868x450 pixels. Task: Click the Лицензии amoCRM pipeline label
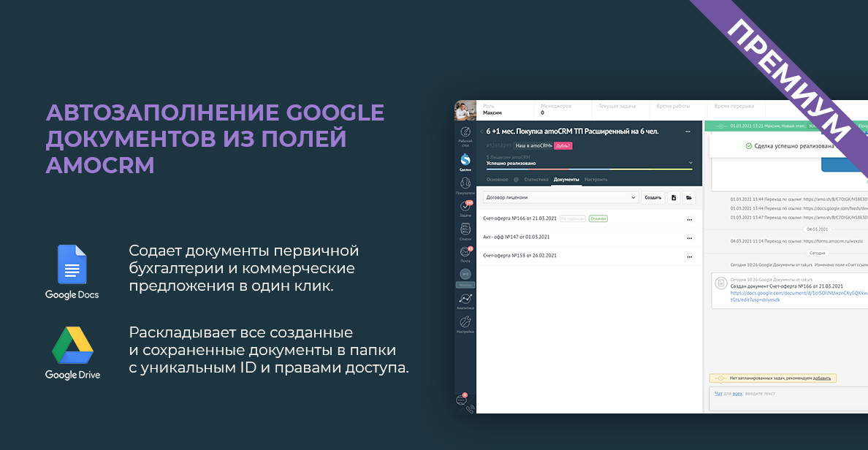click(x=509, y=157)
